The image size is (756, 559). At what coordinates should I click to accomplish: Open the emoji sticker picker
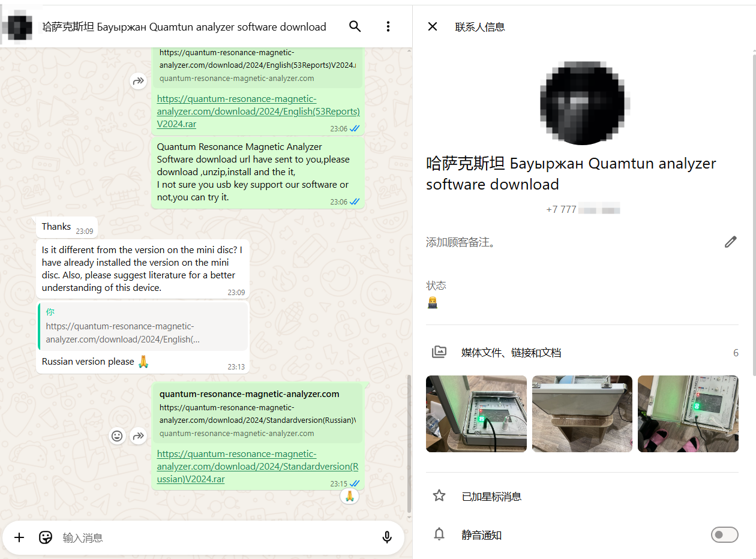pyautogui.click(x=46, y=537)
